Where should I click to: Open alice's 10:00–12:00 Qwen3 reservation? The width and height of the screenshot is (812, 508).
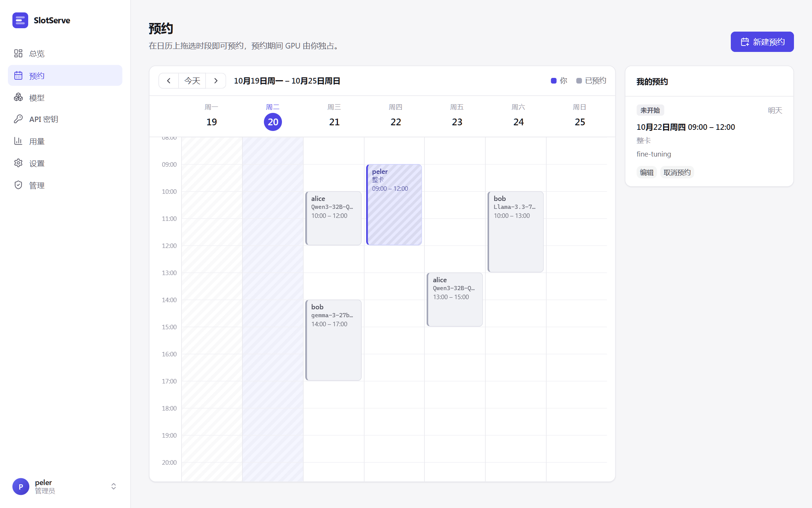click(333, 218)
